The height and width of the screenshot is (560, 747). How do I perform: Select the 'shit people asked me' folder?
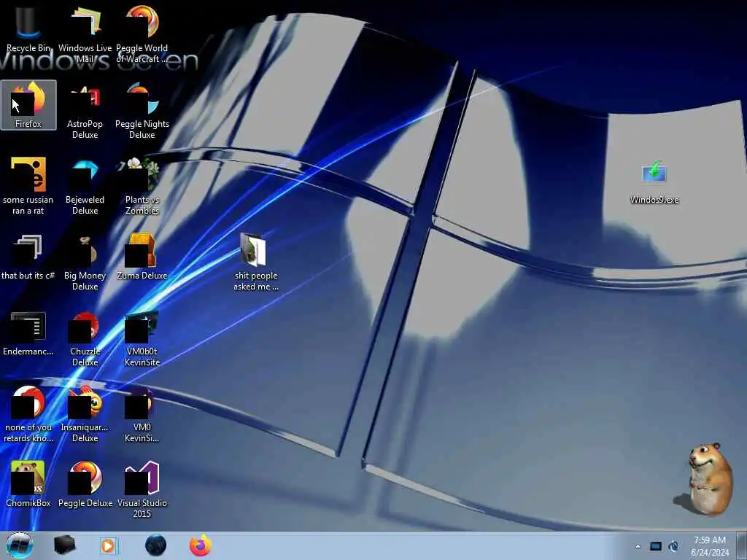click(256, 262)
